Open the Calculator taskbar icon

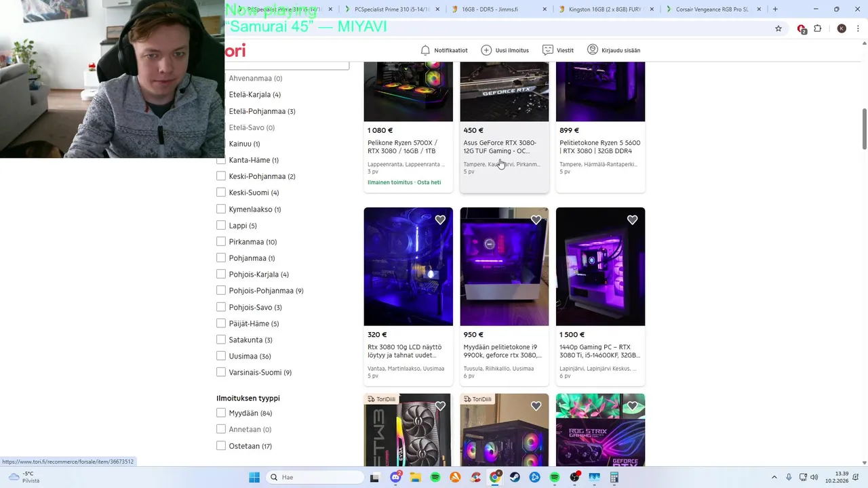pyautogui.click(x=614, y=477)
